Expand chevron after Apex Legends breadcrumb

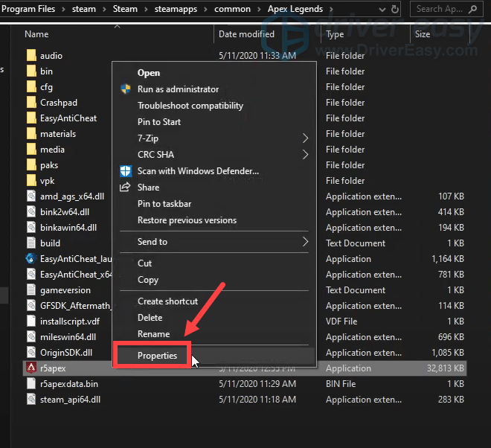[x=331, y=9]
